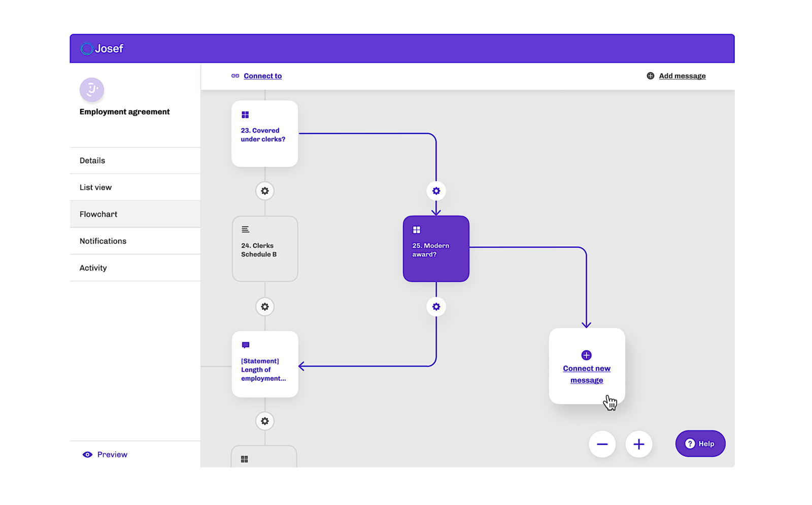The height and width of the screenshot is (505, 812).
Task: Click Connect new message link
Action: (587, 374)
